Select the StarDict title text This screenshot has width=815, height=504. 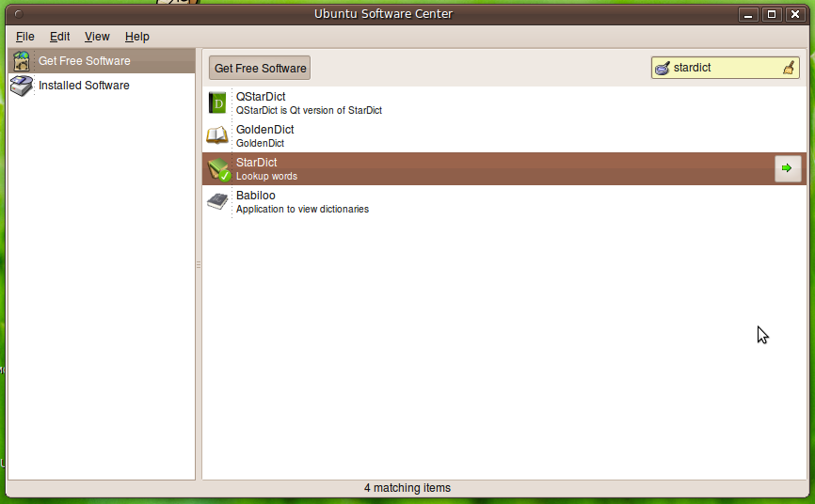point(257,162)
